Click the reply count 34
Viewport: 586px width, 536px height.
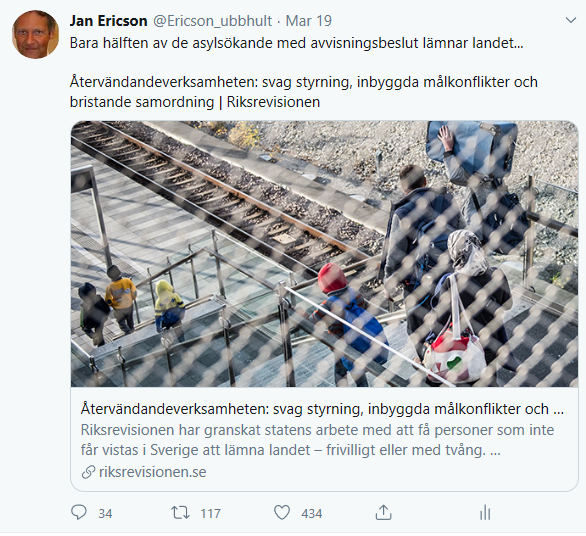pos(105,514)
